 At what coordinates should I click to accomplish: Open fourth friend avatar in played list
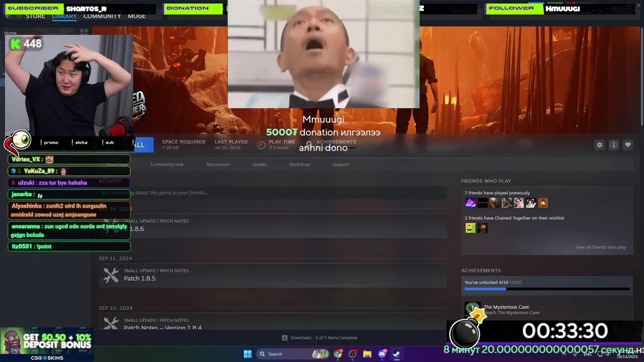coord(507,203)
